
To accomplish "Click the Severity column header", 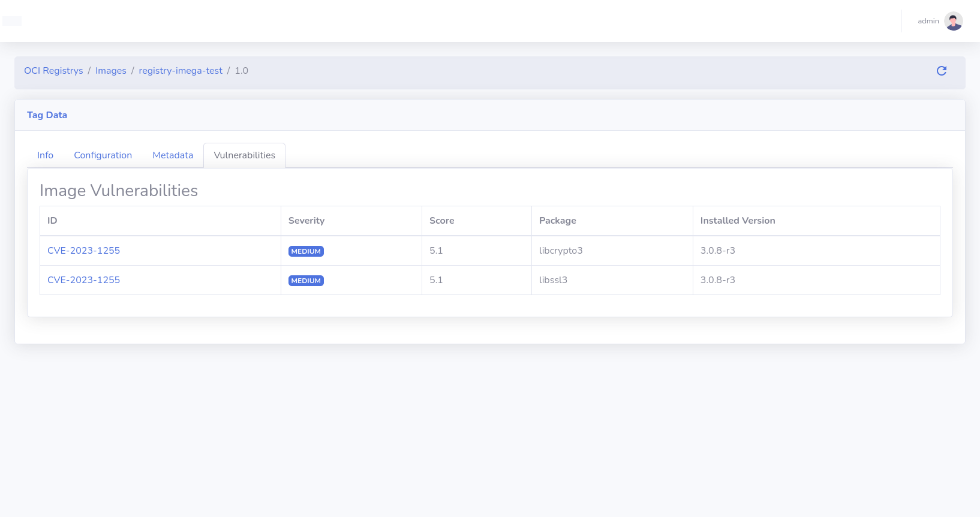I will [x=306, y=221].
